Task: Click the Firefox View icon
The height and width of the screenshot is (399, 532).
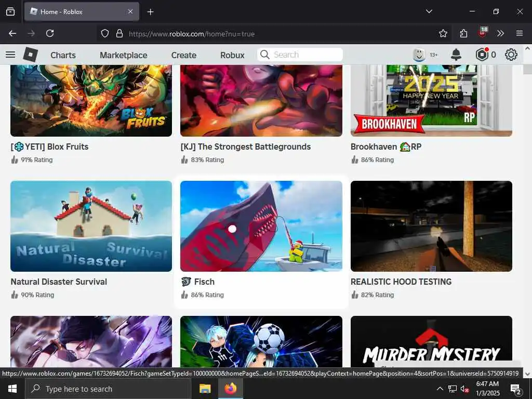Action: (x=10, y=12)
